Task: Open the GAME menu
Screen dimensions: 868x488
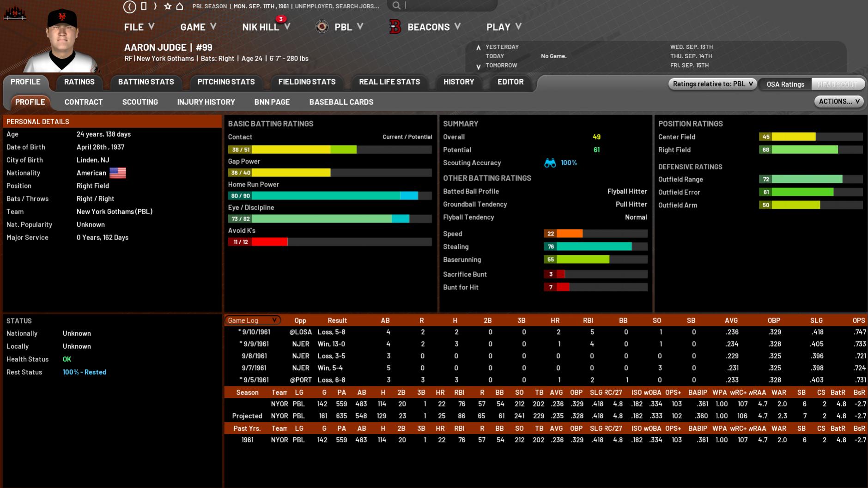Action: pyautogui.click(x=198, y=27)
